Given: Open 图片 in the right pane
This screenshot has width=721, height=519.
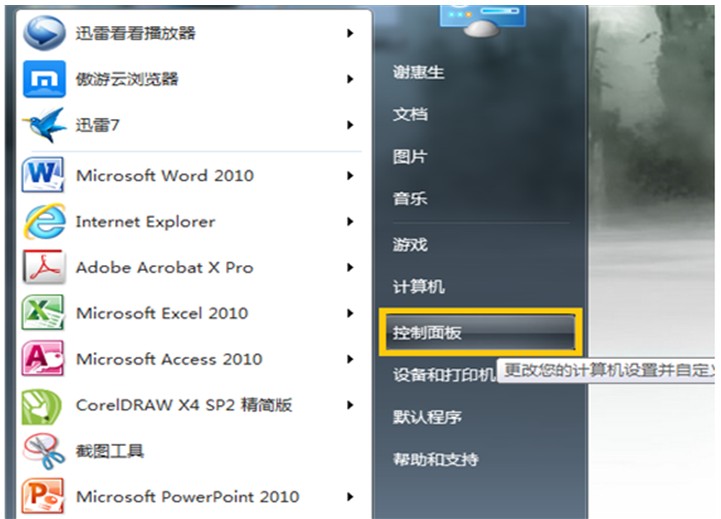Looking at the screenshot, I should 410,157.
